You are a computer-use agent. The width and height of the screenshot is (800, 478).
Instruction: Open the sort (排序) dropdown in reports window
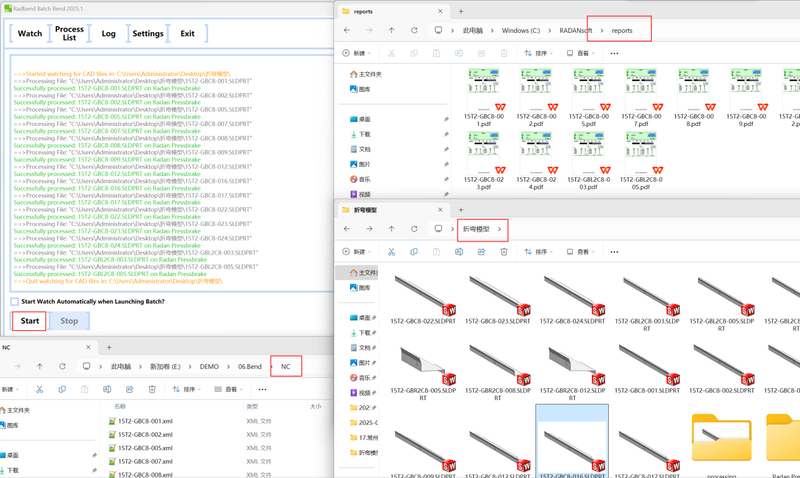(540, 53)
